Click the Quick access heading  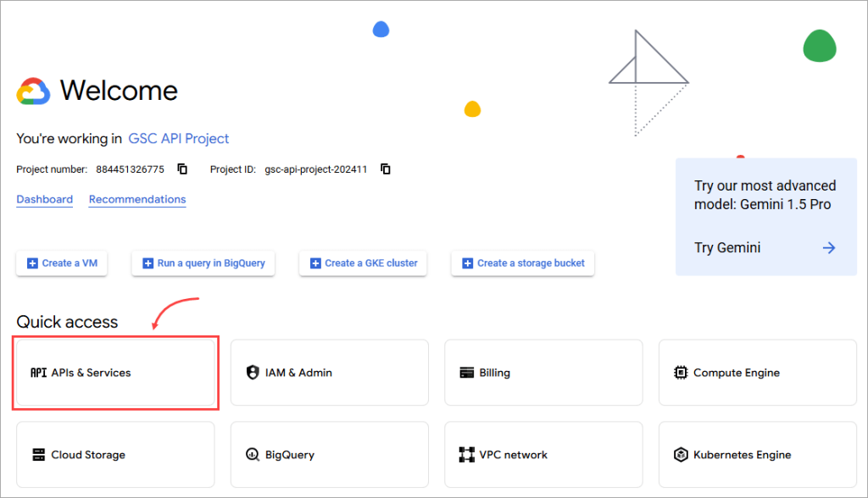[67, 322]
